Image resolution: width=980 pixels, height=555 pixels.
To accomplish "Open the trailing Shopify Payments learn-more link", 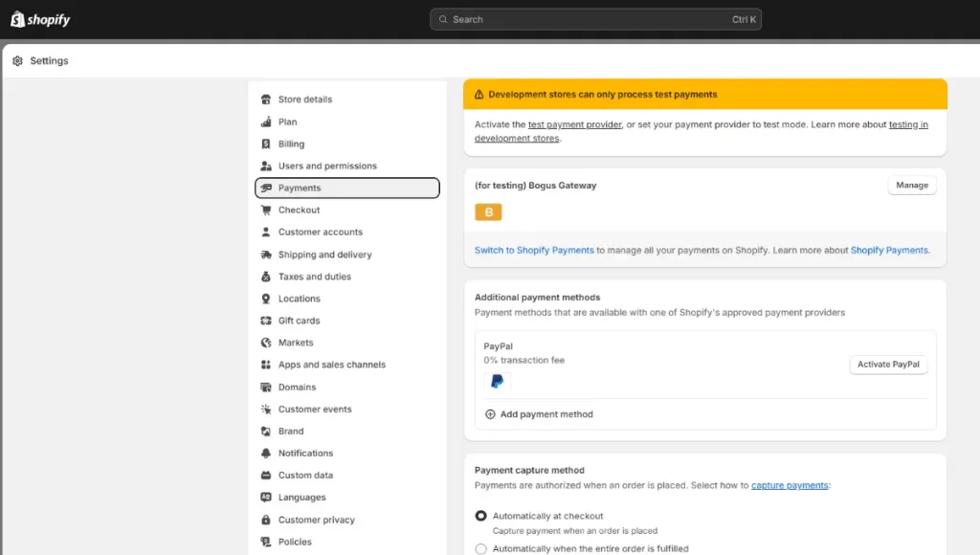I will click(x=889, y=250).
